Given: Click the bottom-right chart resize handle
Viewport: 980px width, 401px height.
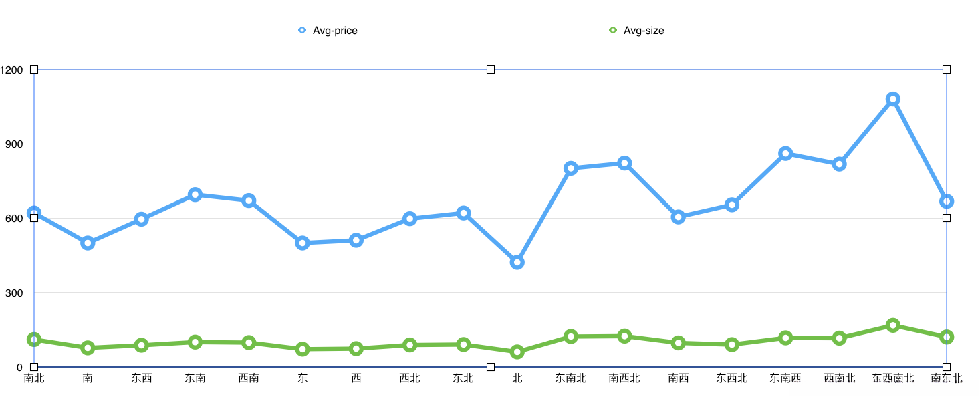Looking at the screenshot, I should pyautogui.click(x=947, y=367).
